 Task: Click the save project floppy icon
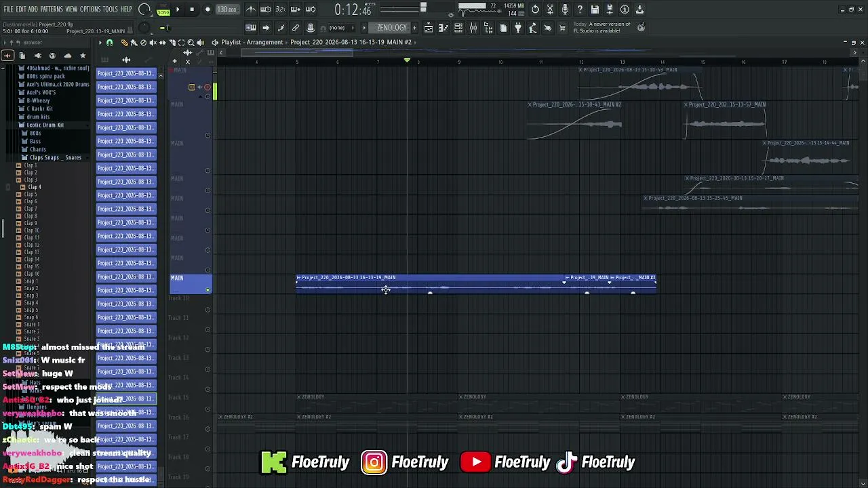(595, 9)
